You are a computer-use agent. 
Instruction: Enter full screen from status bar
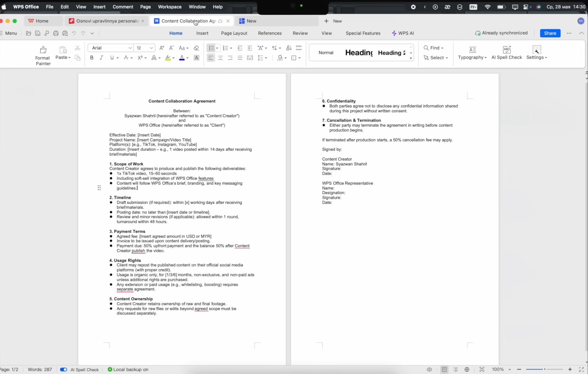click(581, 369)
